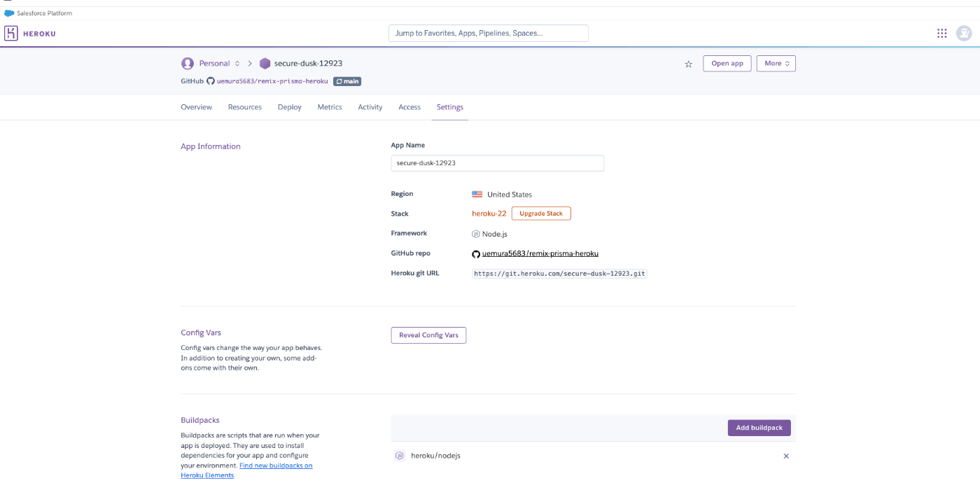Open header GitHub remix-prisma-heroku link
This screenshot has width=980, height=497.
click(x=272, y=81)
